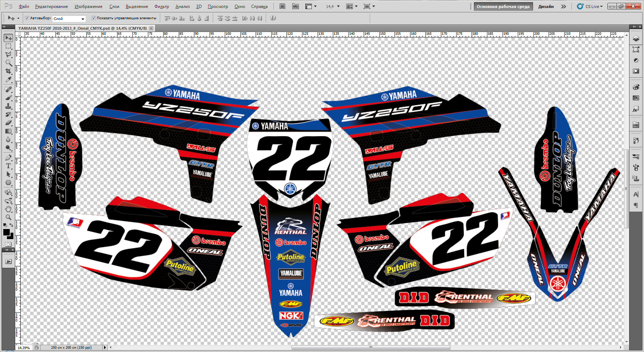This screenshot has width=644, height=352.
Task: Switch to Основная рабочая среда workspace
Action: click(503, 7)
